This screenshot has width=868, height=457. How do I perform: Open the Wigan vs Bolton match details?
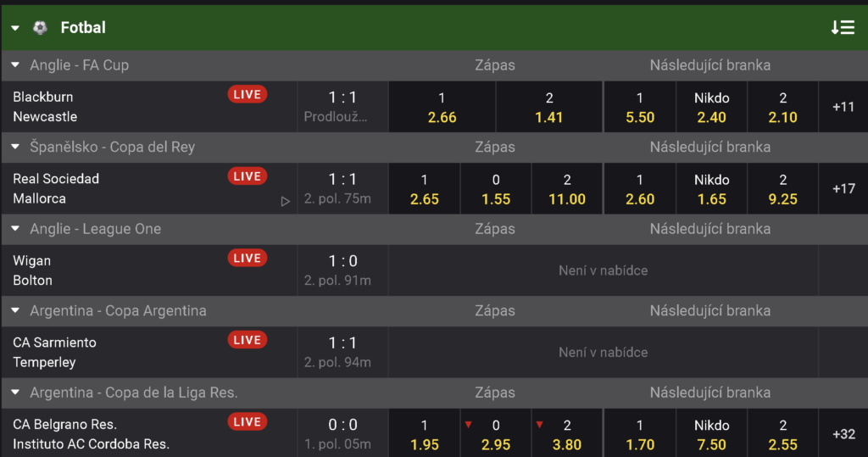coord(149,270)
